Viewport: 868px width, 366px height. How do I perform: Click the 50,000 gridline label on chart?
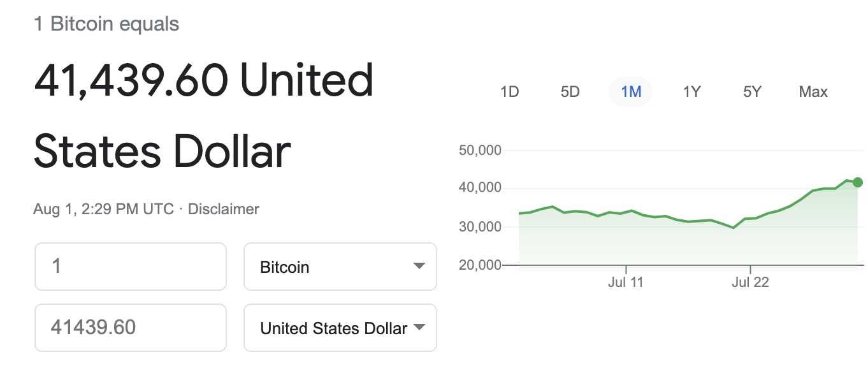coord(480,150)
